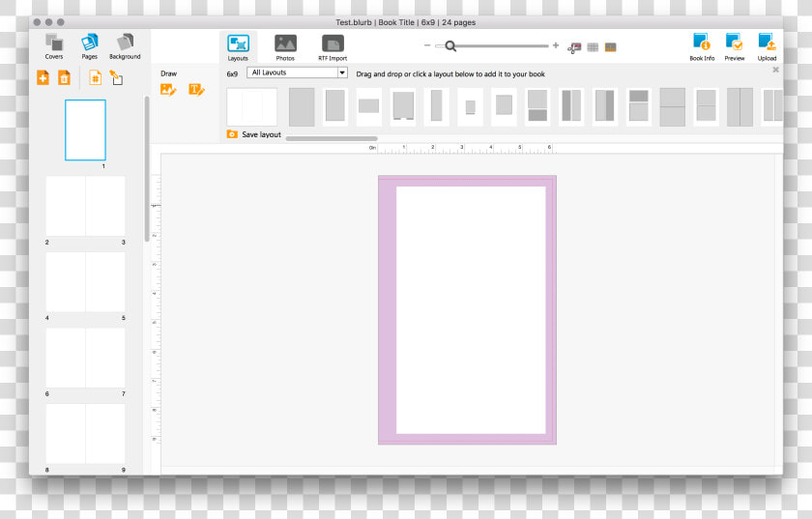The image size is (812, 519).
Task: Toggle trim lines scissors icon
Action: (574, 47)
